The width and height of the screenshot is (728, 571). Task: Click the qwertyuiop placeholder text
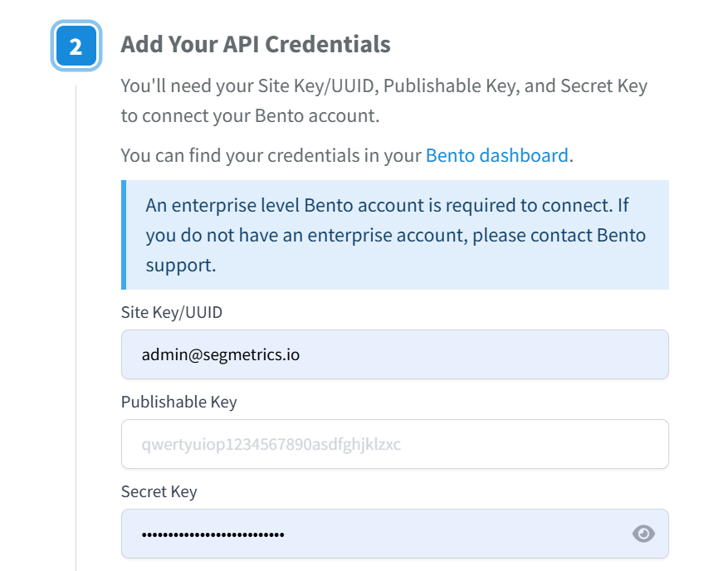271,444
